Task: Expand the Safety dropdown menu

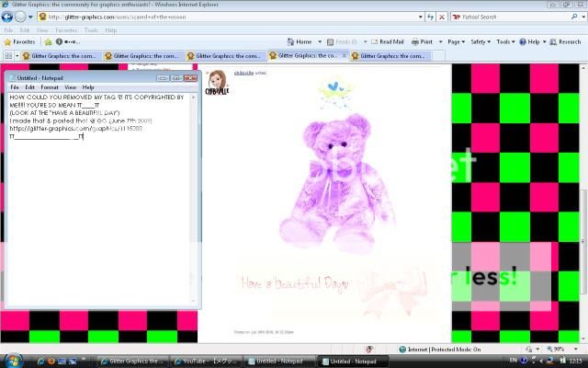Action: (x=480, y=41)
